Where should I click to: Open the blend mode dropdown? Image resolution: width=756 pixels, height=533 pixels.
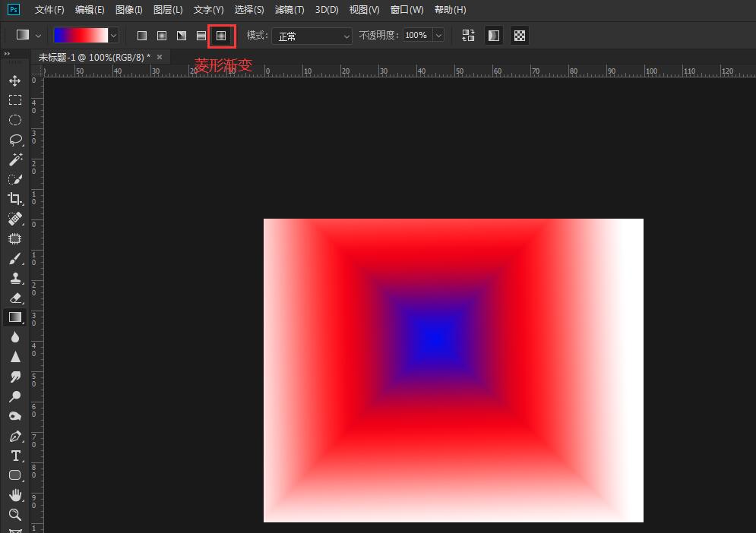(x=312, y=36)
